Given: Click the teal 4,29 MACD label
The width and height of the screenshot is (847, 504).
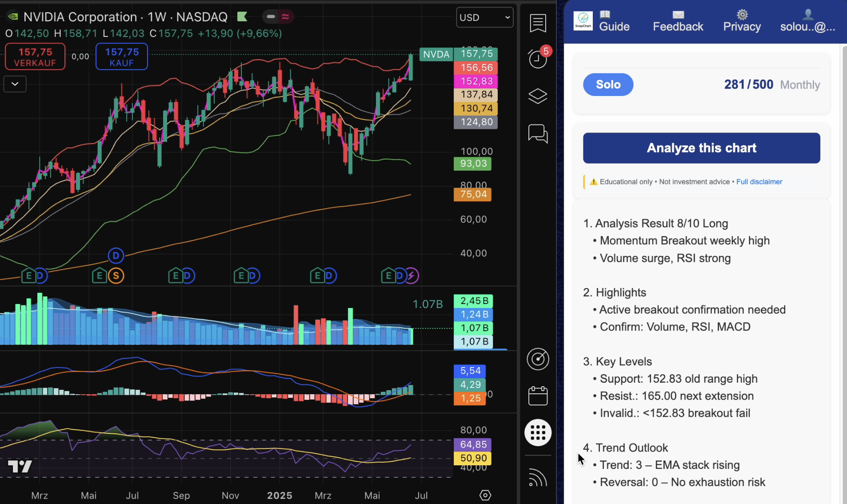Looking at the screenshot, I should [470, 384].
